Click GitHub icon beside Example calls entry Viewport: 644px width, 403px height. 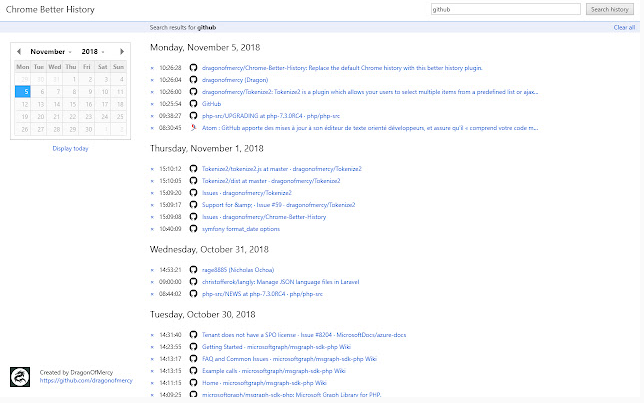193,371
